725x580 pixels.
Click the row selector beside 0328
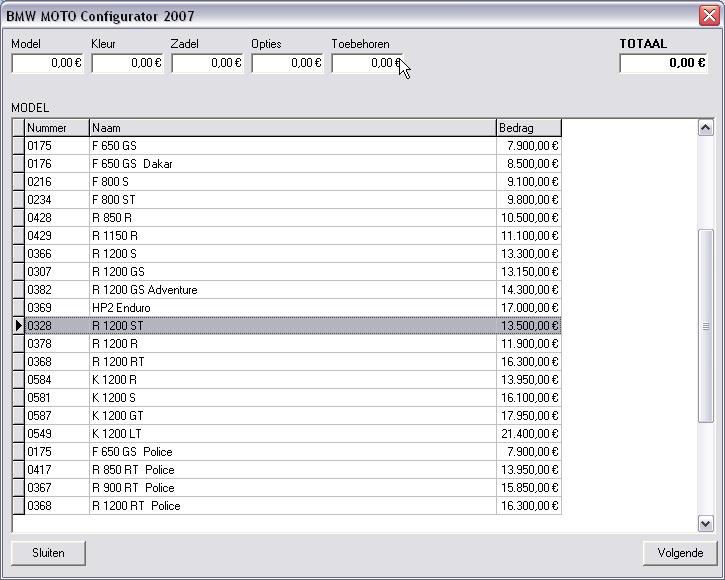click(18, 326)
